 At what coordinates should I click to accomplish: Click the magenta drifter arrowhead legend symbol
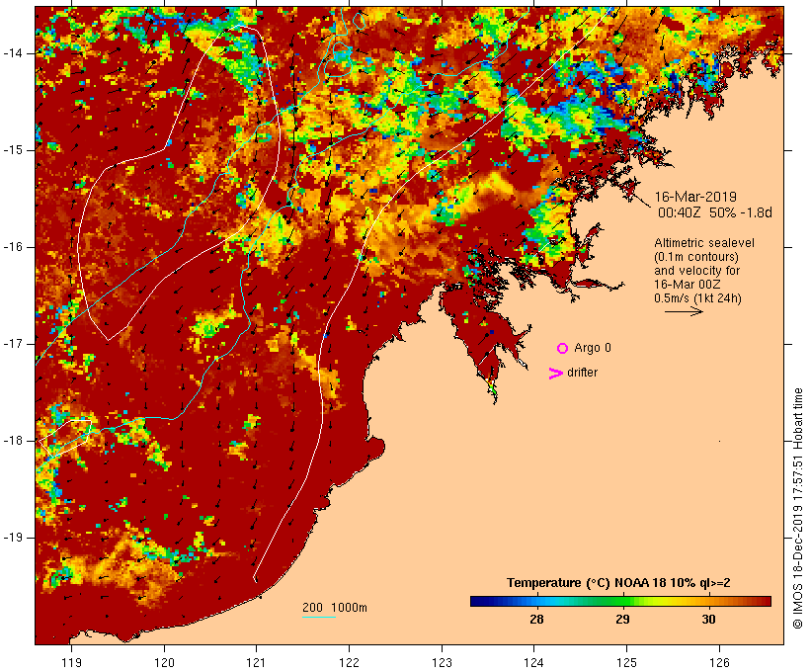(555, 374)
